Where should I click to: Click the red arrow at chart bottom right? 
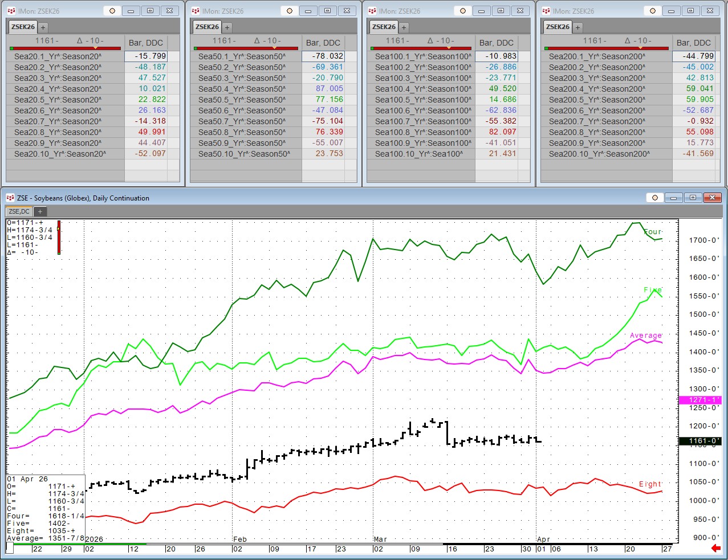pos(716,549)
